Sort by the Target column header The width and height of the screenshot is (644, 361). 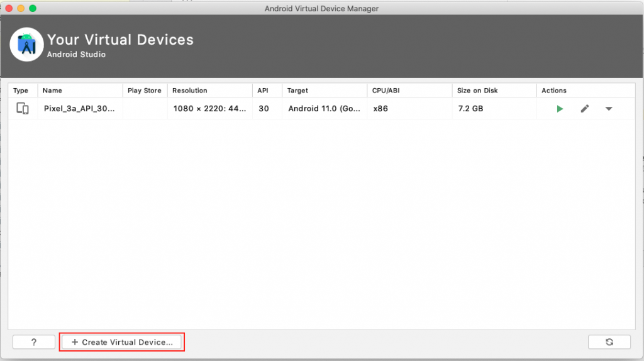click(325, 91)
